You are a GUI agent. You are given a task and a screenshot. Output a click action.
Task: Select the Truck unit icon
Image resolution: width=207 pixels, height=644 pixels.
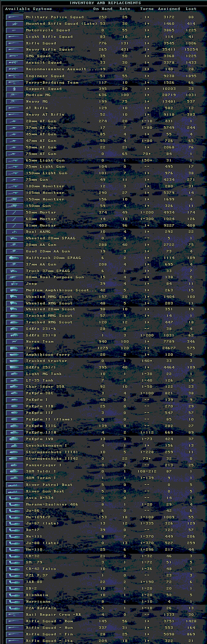[15, 348]
